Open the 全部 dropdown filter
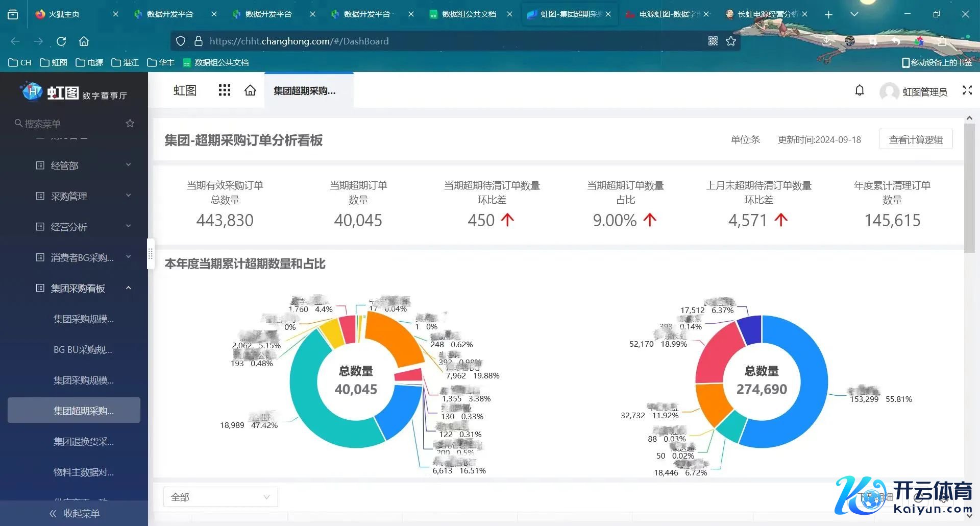980x526 pixels. [x=220, y=497]
